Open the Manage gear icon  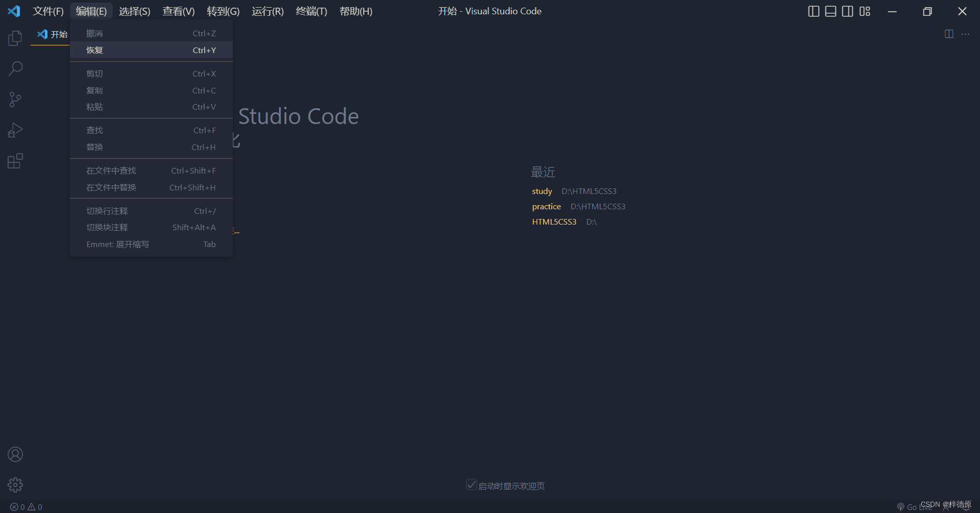15,484
